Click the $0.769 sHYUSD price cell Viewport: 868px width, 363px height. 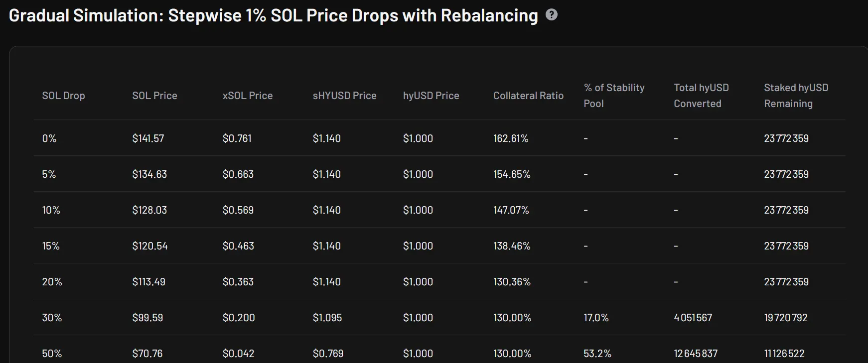point(328,354)
